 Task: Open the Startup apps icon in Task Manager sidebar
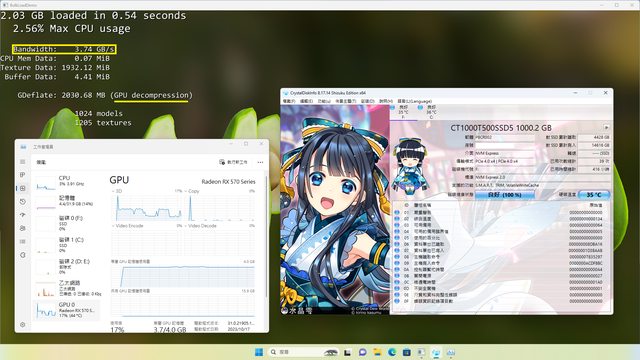tap(23, 215)
